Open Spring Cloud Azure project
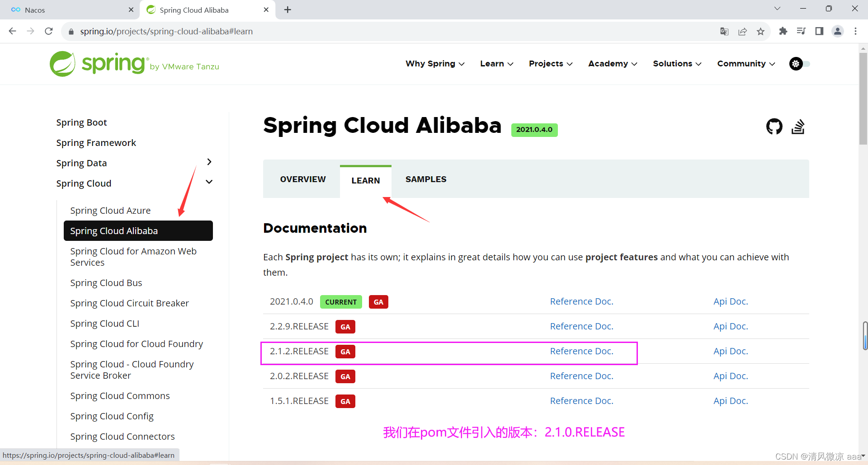Image resolution: width=868 pixels, height=465 pixels. 110,211
